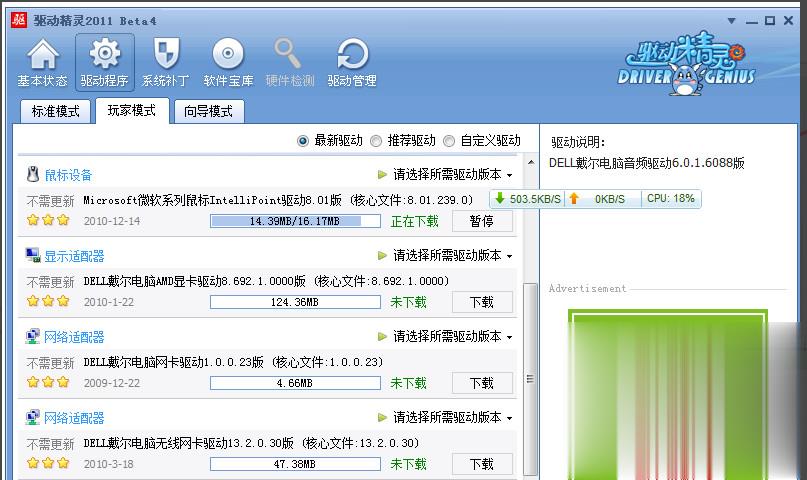Image resolution: width=807 pixels, height=480 pixels.
Task: Switch to the 玩家模式 tab
Action: tap(132, 111)
